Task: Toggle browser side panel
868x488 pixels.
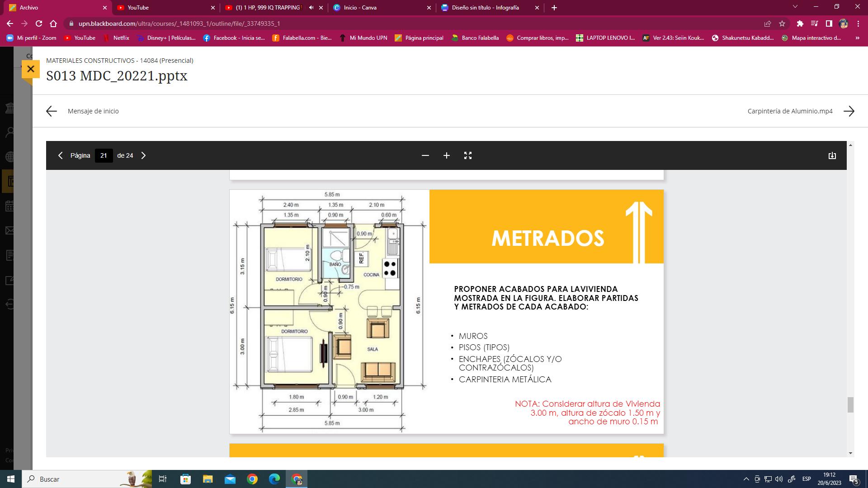Action: click(x=829, y=23)
